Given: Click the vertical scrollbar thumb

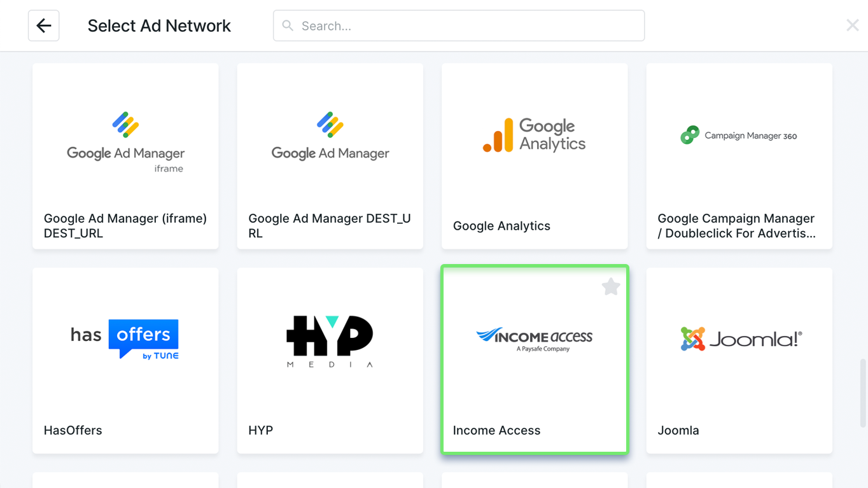Looking at the screenshot, I should [863, 393].
